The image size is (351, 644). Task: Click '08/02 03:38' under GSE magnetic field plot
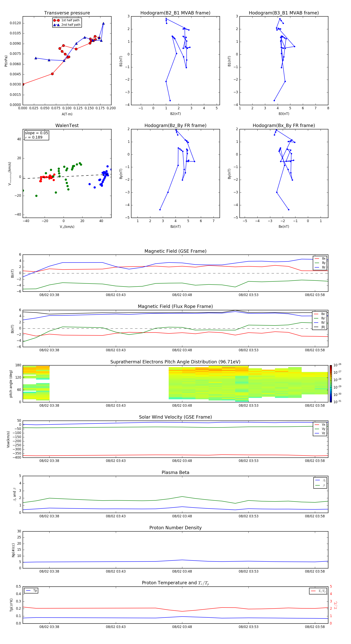49,295
